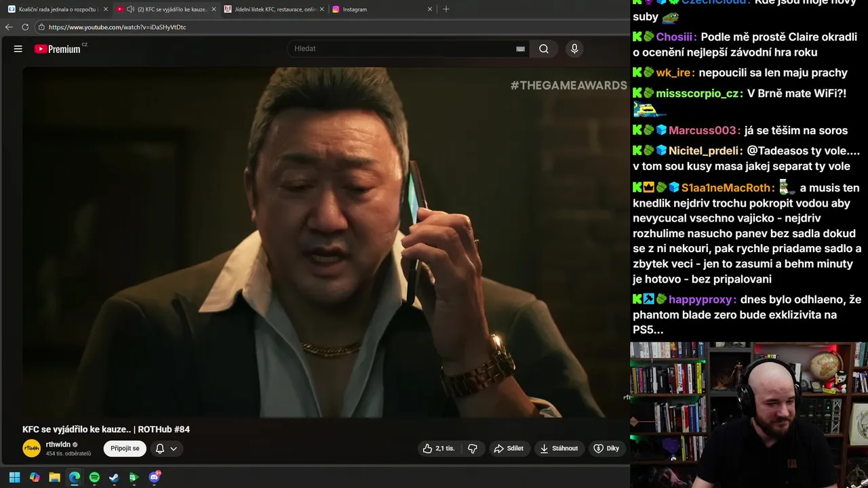868x488 pixels.
Task: Open Microsoft Edge from the taskbar
Action: tap(75, 477)
